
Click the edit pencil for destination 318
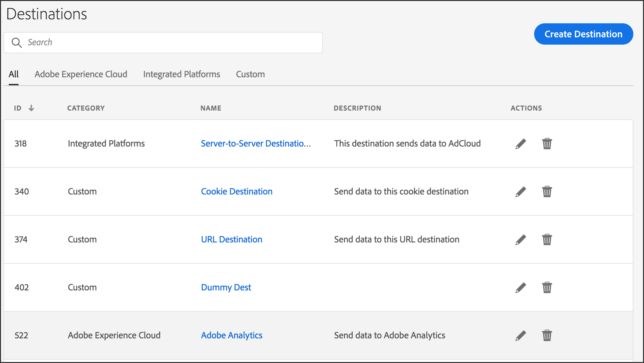tap(520, 144)
